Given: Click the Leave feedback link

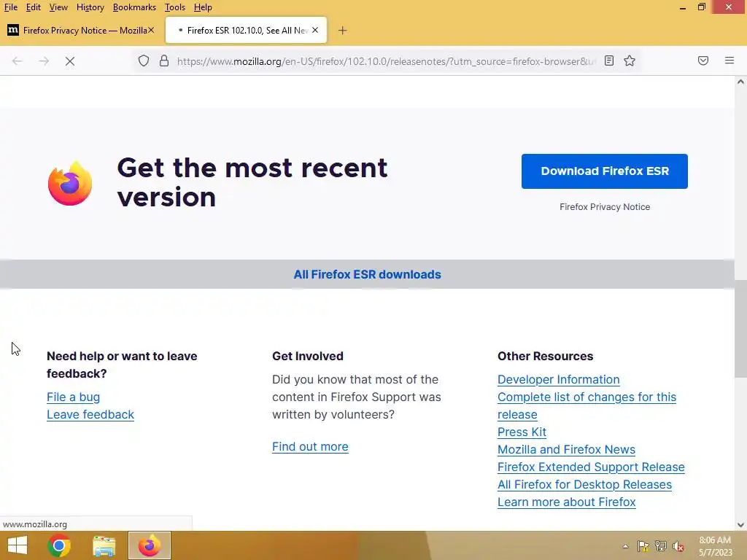Looking at the screenshot, I should [90, 415].
